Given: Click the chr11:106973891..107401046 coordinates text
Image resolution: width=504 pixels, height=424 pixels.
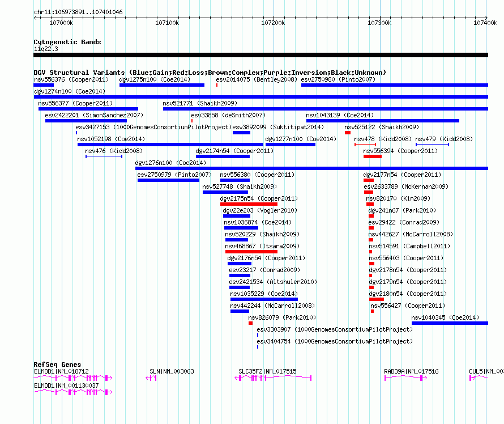Looking at the screenshot, I should pyautogui.click(x=78, y=12).
